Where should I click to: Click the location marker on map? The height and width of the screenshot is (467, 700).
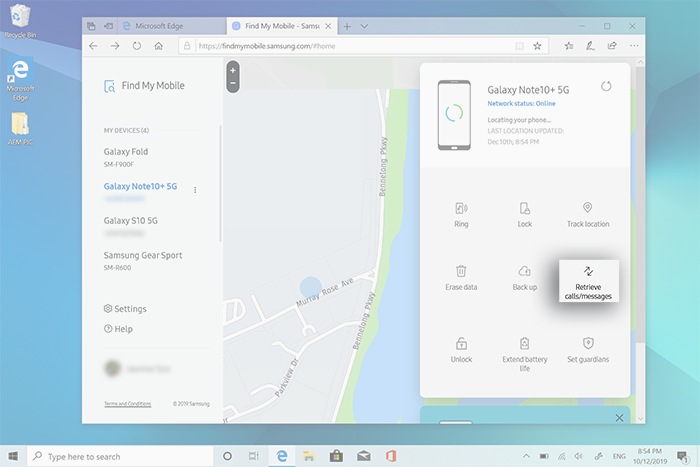(x=311, y=288)
